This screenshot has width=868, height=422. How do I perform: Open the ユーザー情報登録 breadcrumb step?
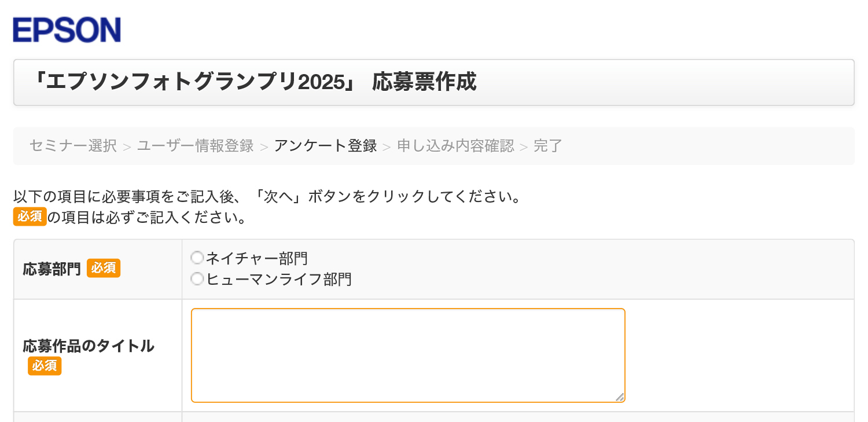click(195, 146)
